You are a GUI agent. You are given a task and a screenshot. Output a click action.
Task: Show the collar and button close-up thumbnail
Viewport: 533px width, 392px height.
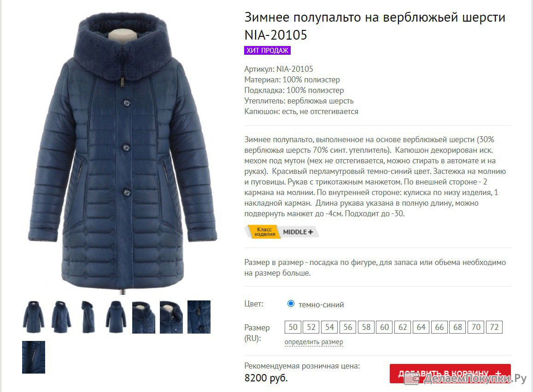click(171, 317)
